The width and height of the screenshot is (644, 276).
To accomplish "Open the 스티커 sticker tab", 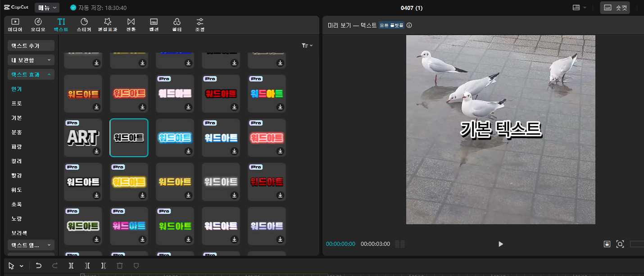I will click(x=84, y=25).
